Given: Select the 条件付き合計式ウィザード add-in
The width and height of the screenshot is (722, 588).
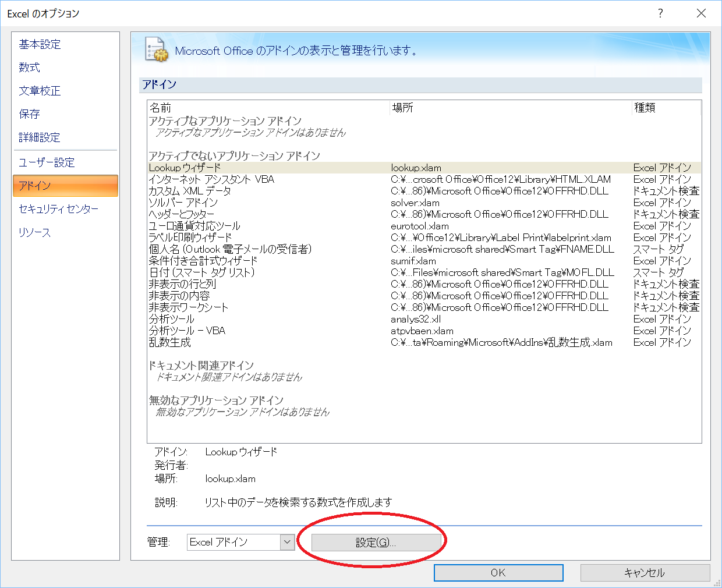Looking at the screenshot, I should pos(424,261).
